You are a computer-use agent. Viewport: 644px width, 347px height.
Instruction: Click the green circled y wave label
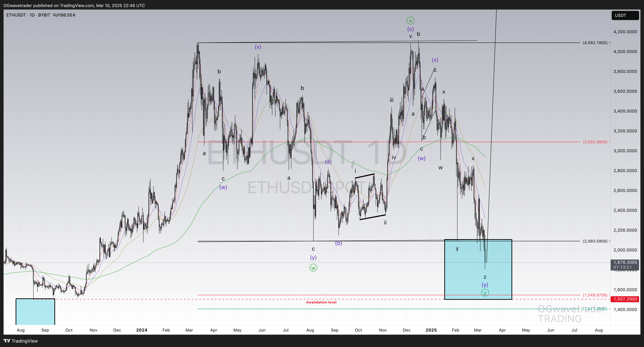[485, 292]
